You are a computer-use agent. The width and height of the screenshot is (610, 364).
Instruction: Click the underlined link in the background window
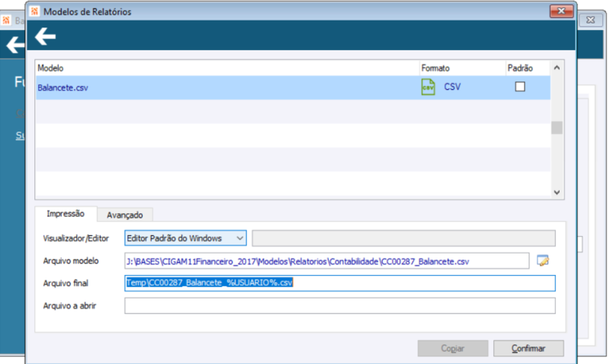pos(20,136)
